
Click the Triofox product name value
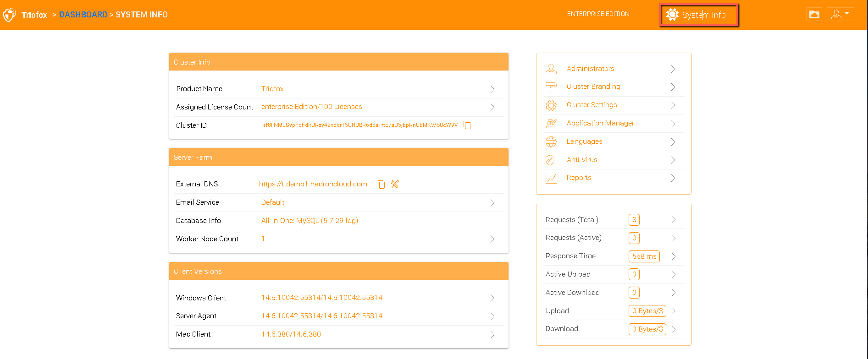[272, 89]
